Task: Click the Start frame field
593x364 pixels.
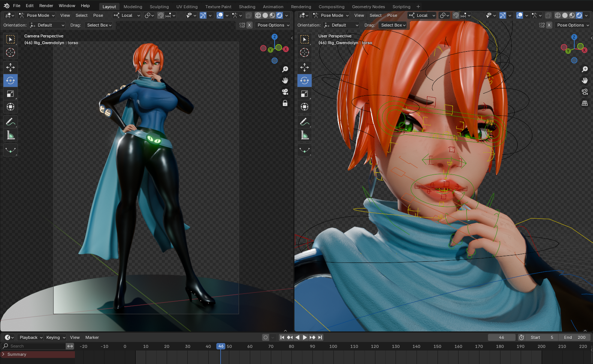Action: click(x=541, y=337)
